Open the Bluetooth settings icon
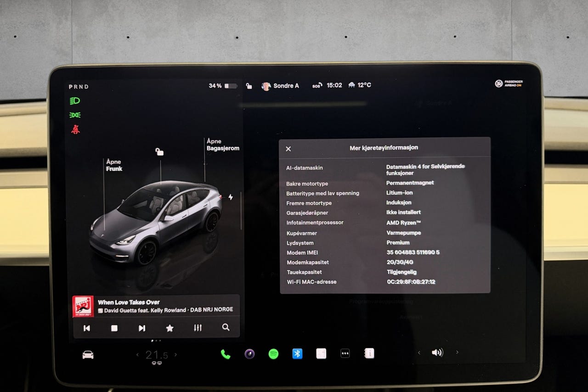The image size is (588, 392). coord(297,354)
